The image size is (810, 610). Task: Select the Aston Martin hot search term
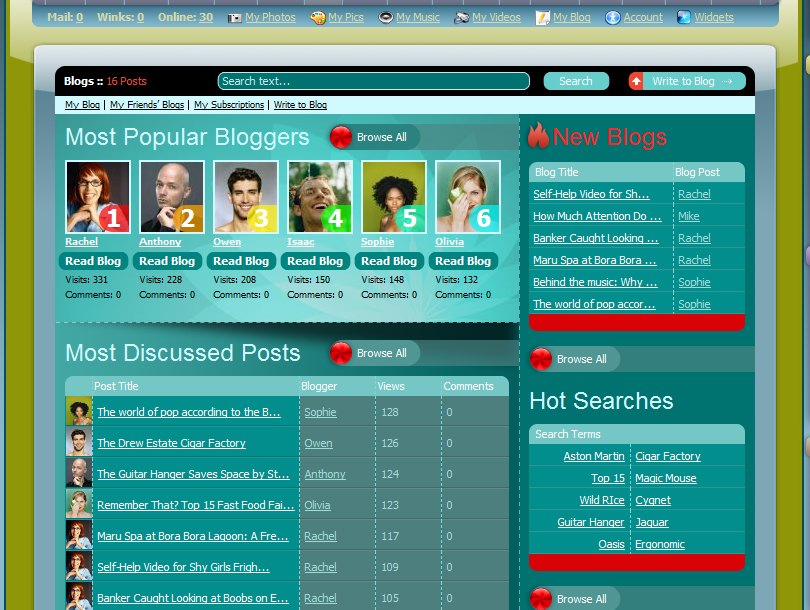coord(593,456)
